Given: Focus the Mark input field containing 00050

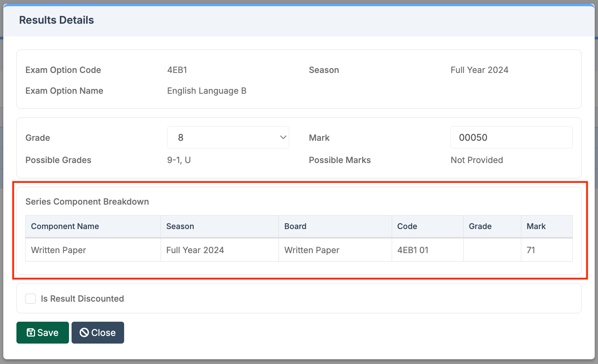Looking at the screenshot, I should point(511,138).
